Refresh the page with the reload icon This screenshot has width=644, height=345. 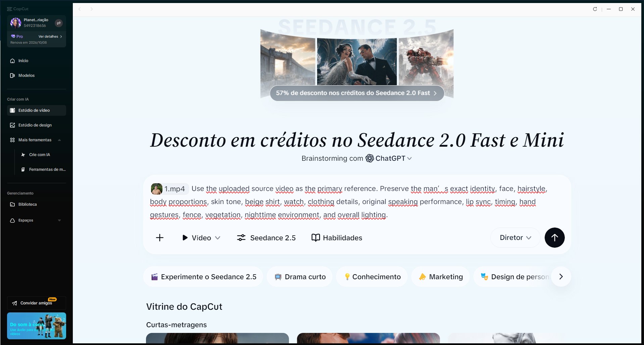point(595,9)
